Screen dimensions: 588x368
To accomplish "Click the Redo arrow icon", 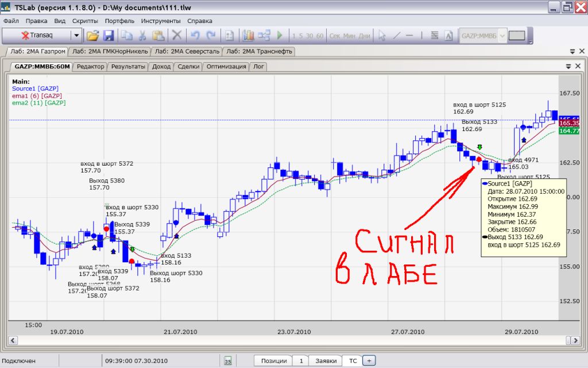I will [211, 36].
